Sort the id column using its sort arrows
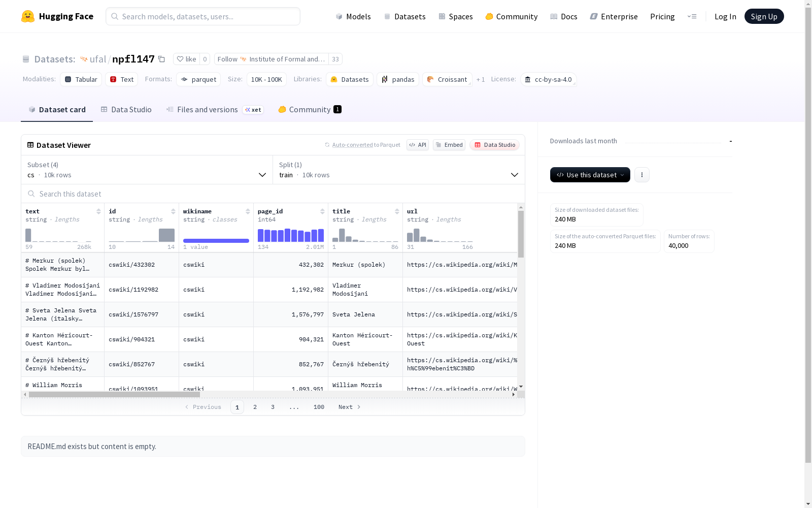Screen dimensions: 812x508 tap(173, 211)
